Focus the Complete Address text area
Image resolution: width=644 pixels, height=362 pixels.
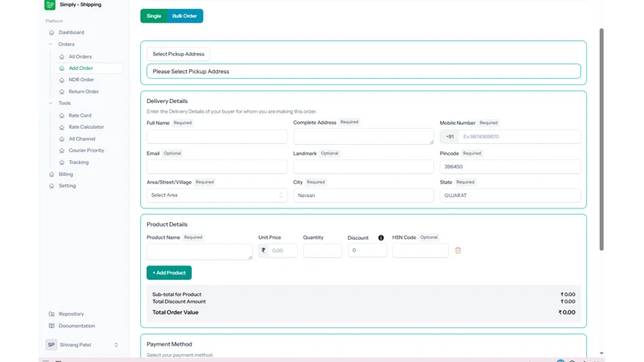click(x=364, y=136)
